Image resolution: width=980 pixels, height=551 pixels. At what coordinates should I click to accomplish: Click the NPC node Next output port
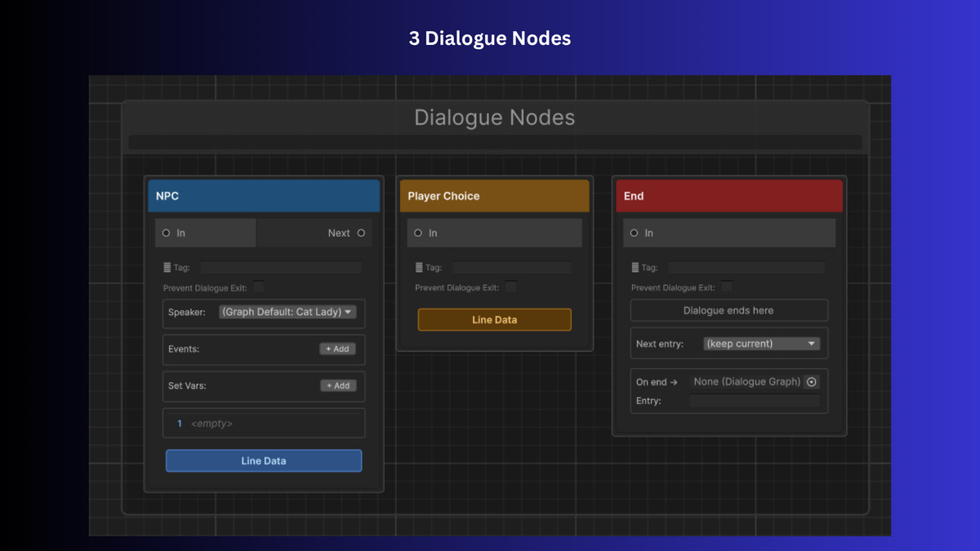pos(361,233)
